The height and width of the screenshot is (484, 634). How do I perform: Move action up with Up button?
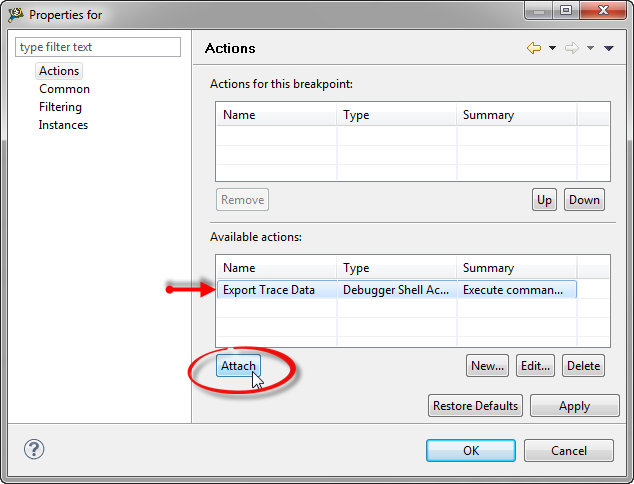click(x=544, y=199)
